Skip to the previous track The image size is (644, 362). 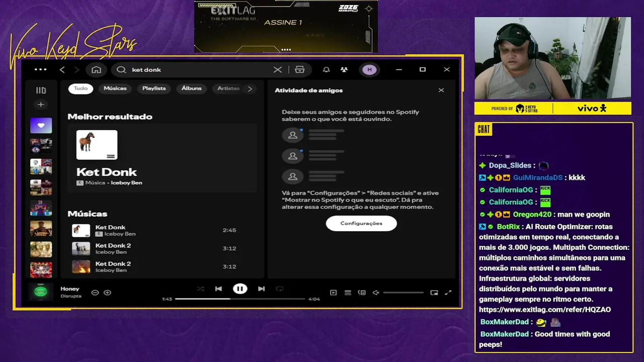[x=218, y=289]
